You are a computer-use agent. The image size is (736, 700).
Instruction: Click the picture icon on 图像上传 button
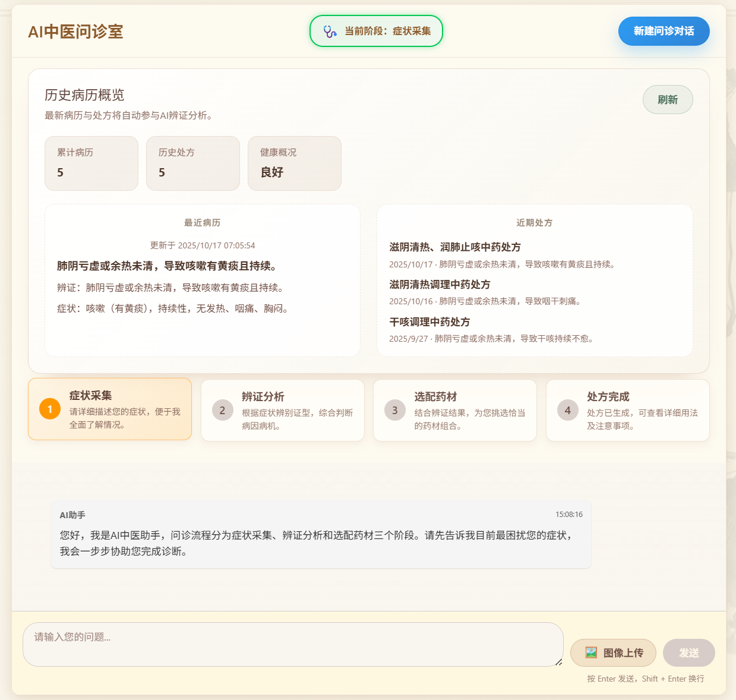[x=590, y=652]
